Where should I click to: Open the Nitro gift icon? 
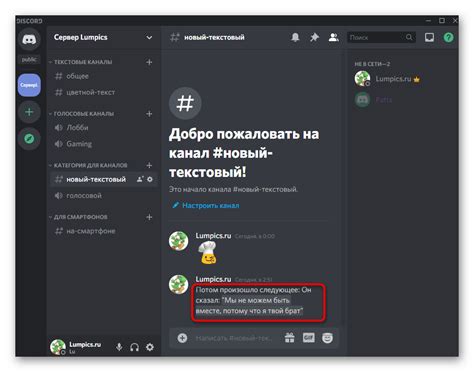point(290,338)
